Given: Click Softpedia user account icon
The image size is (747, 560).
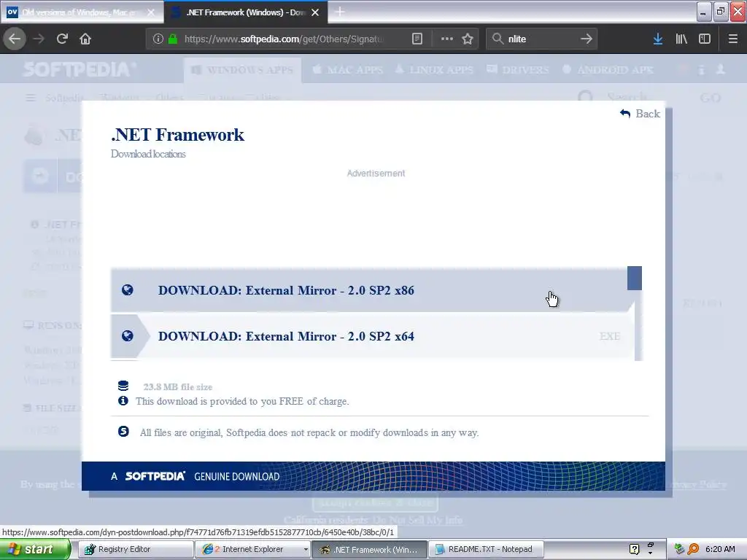Looking at the screenshot, I should point(720,69).
